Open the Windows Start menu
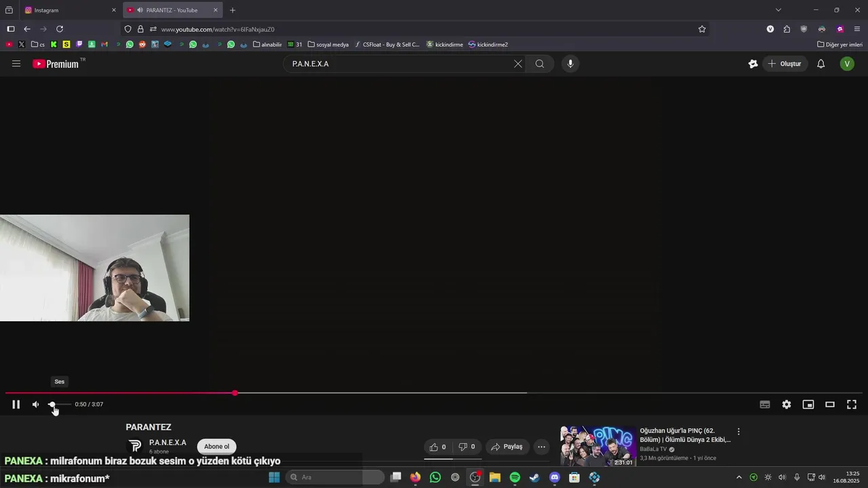Screen dimensions: 868x488 click(274, 477)
